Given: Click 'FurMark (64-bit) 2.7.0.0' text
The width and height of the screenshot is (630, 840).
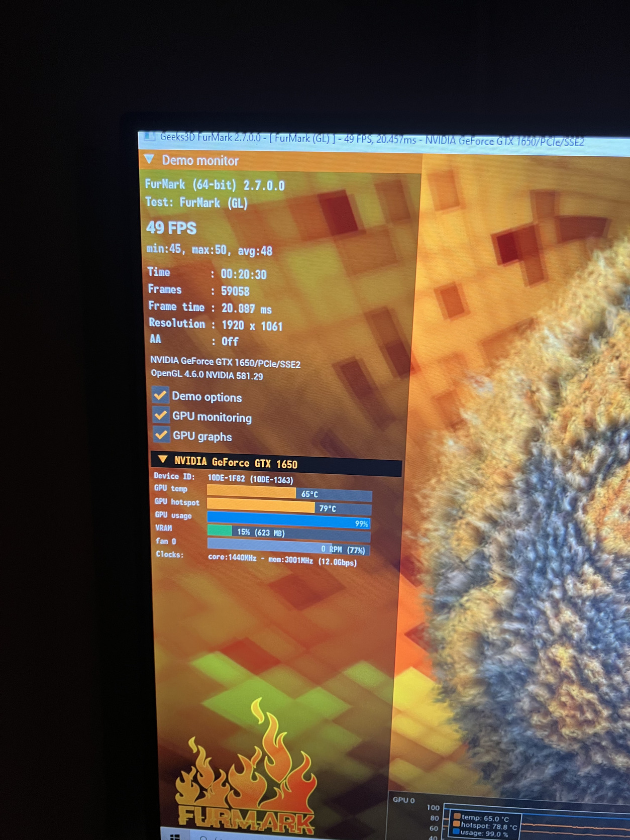Looking at the screenshot, I should pyautogui.click(x=215, y=185).
